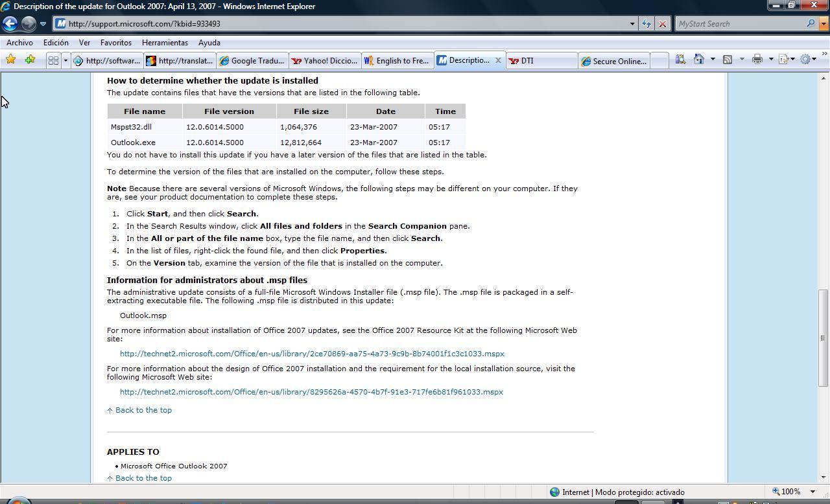Screen dimensions: 830x504
Task: Open a new blank tab
Action: (x=659, y=60)
